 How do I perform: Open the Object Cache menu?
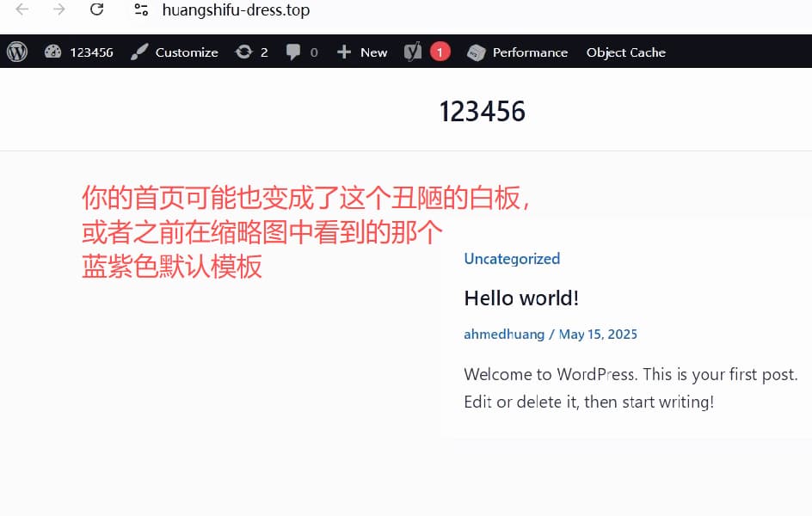point(626,52)
